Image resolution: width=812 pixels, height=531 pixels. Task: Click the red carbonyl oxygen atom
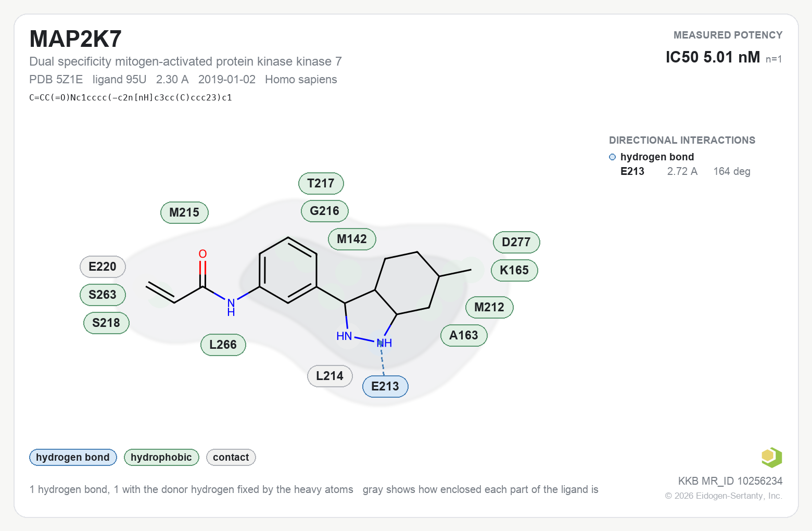pyautogui.click(x=203, y=254)
